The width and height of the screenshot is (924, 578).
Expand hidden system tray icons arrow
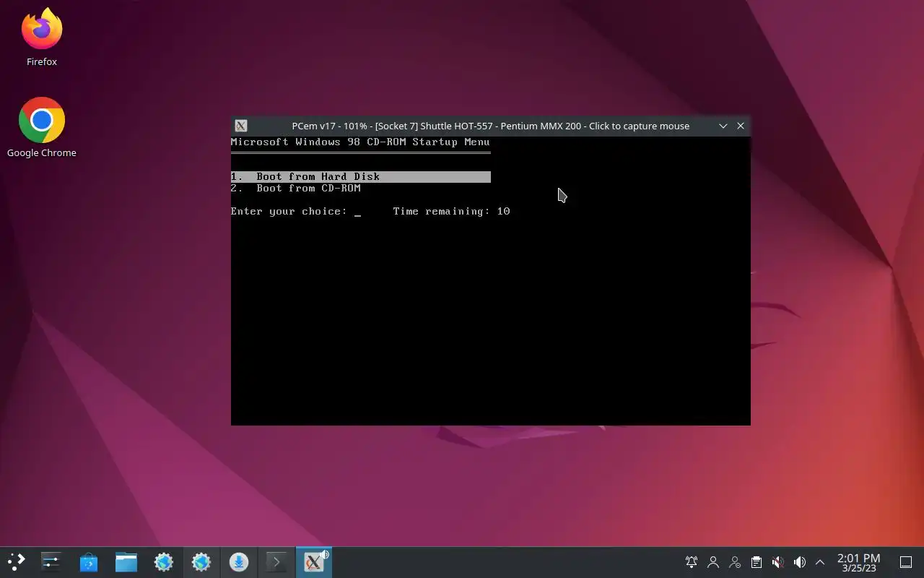tap(820, 562)
